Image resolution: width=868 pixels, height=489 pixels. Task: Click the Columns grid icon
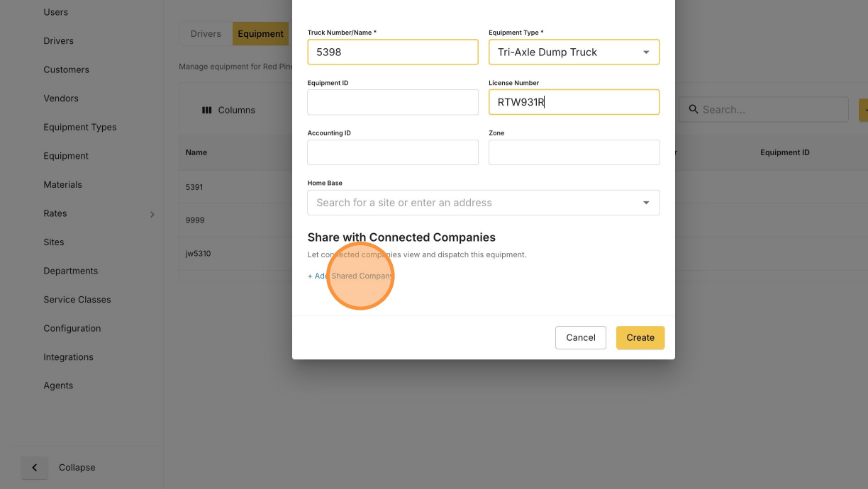pyautogui.click(x=207, y=110)
